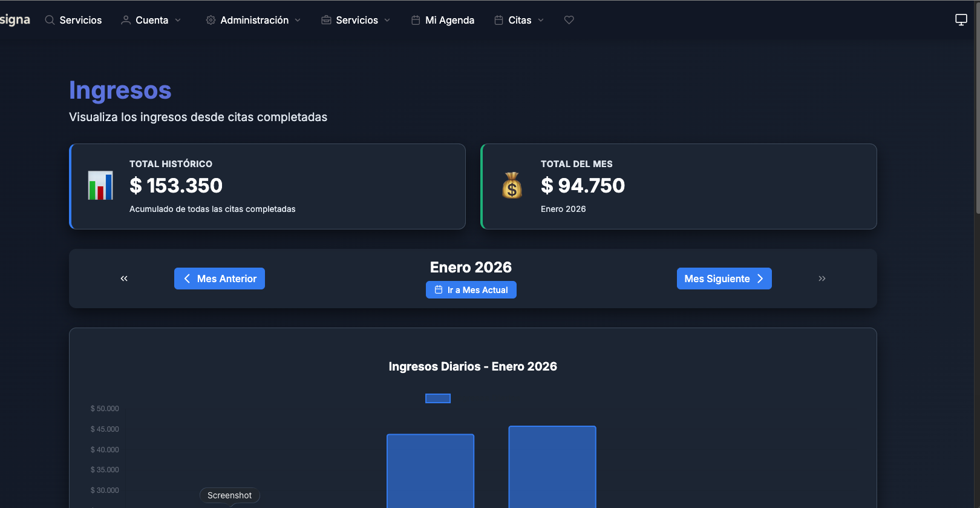Click the briefcase icon next to Servicios
980x508 pixels.
(x=326, y=20)
